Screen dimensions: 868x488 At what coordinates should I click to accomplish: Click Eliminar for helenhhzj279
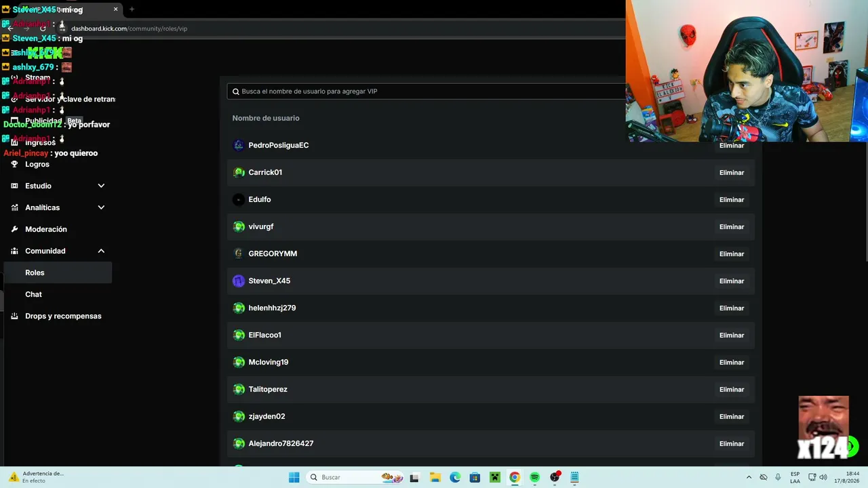(x=732, y=308)
